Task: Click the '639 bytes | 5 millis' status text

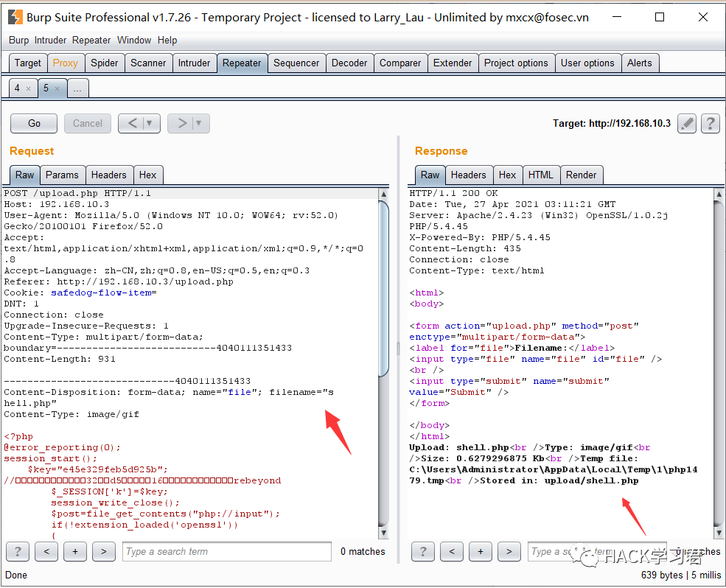Action: tap(681, 575)
